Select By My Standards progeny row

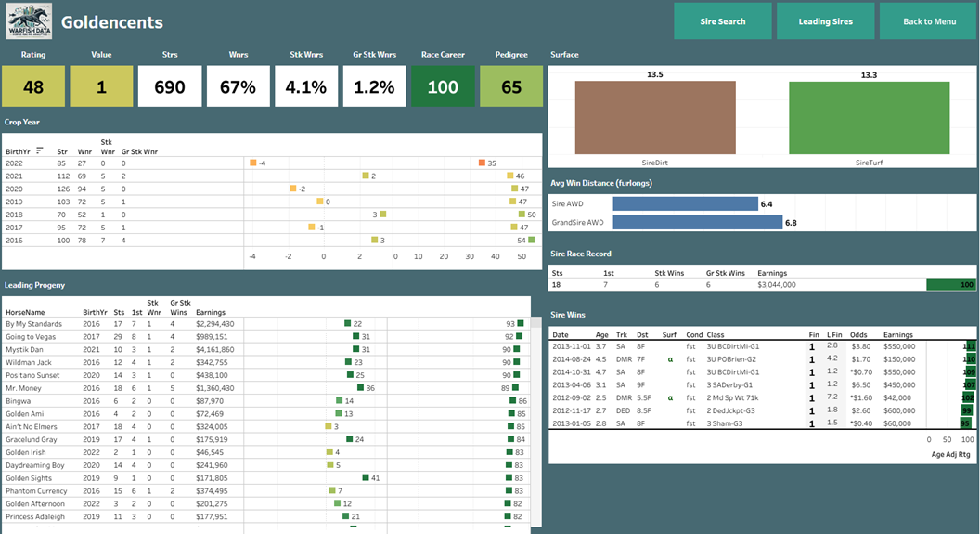(34, 324)
